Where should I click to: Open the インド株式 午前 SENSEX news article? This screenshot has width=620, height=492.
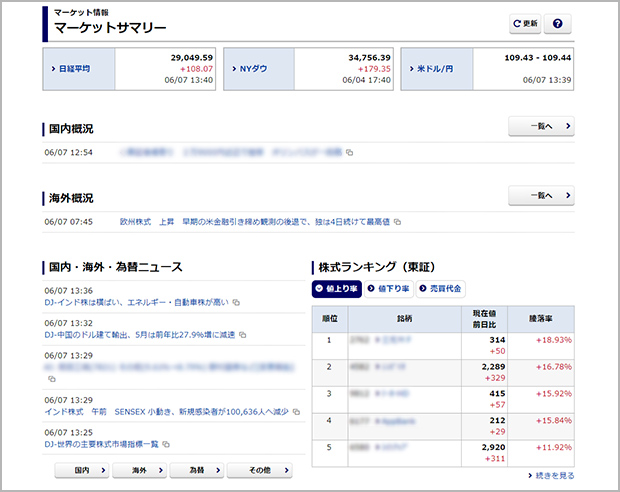click(166, 412)
